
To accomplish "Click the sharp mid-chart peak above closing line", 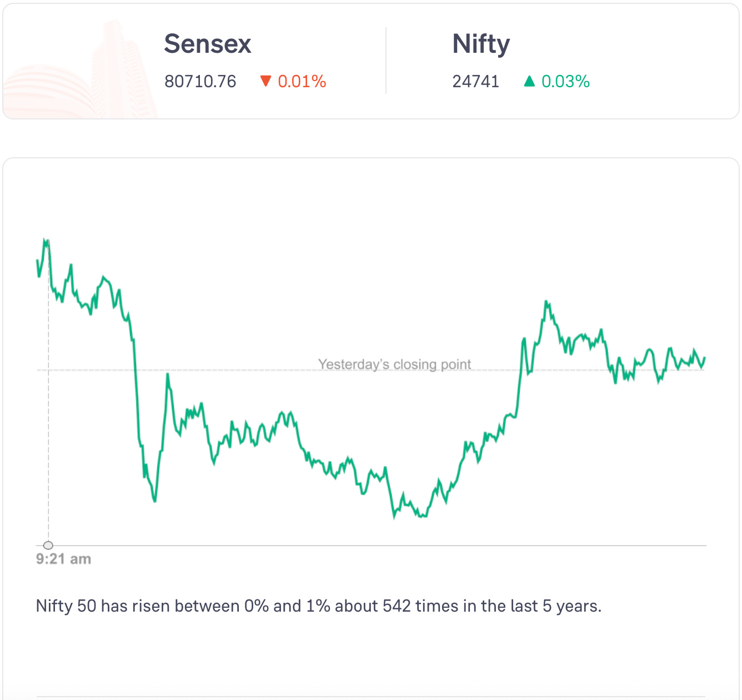I will click(547, 303).
